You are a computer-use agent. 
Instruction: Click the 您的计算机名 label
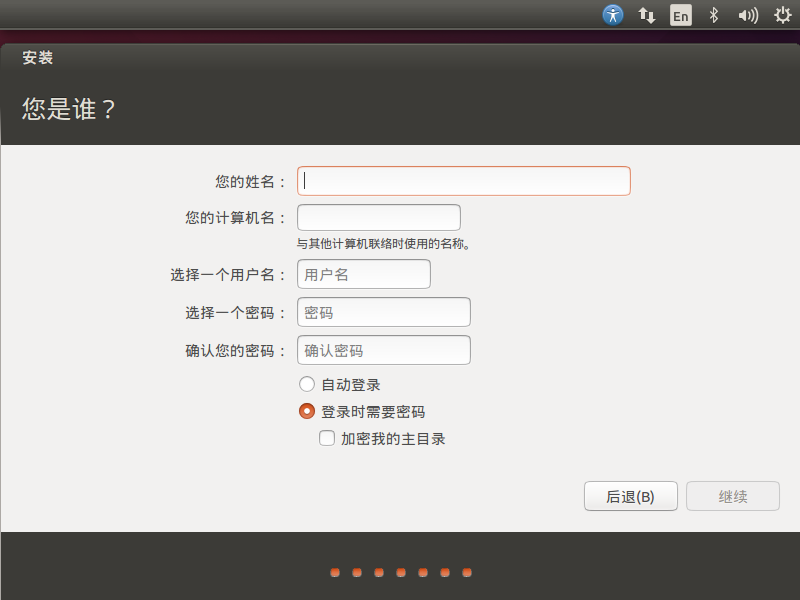point(236,218)
